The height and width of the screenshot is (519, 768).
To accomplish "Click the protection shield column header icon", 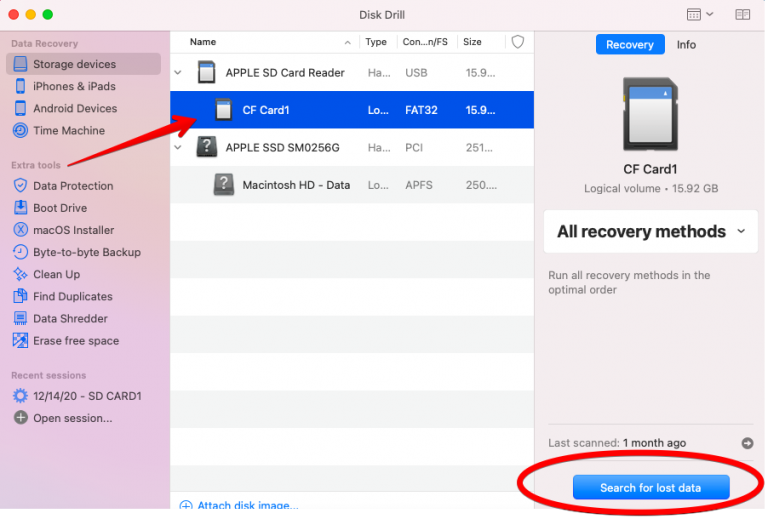I will (518, 42).
